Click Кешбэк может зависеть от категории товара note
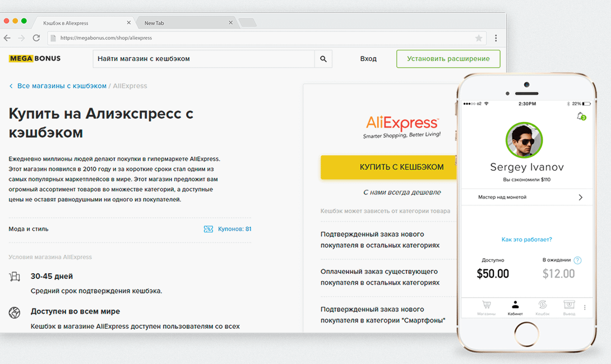 tap(386, 211)
